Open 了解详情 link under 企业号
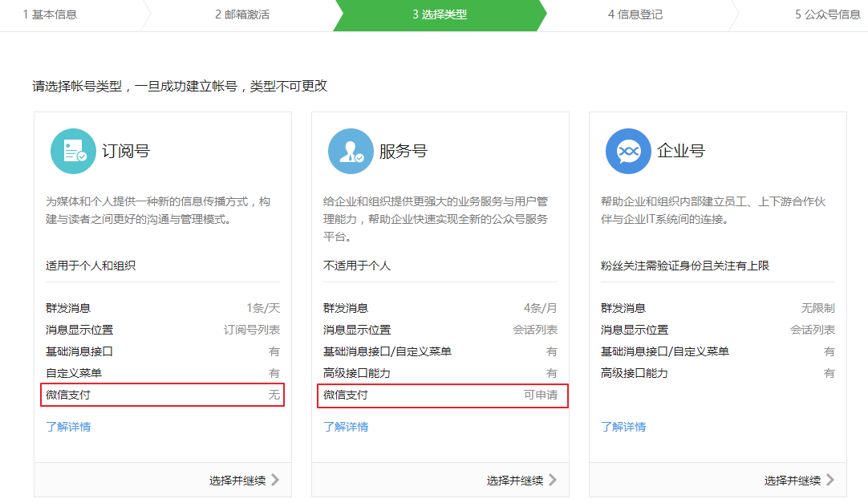This screenshot has width=868, height=503. pyautogui.click(x=623, y=427)
